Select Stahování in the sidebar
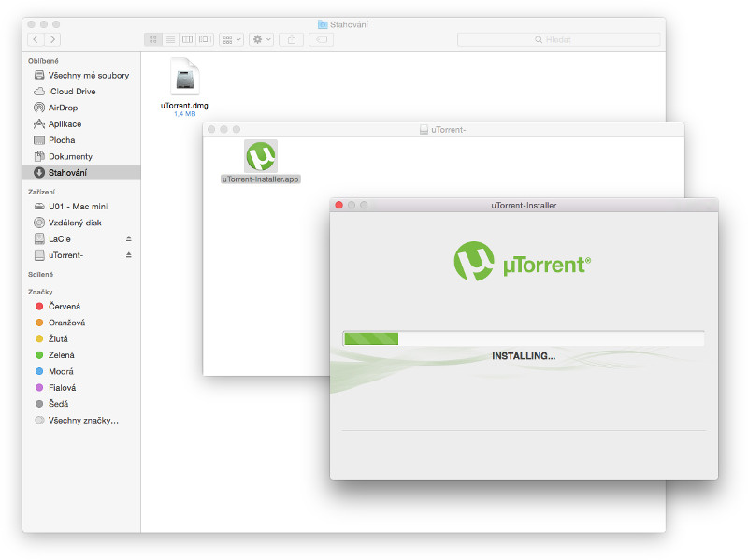Screen dimensions: 748x560 [81, 173]
